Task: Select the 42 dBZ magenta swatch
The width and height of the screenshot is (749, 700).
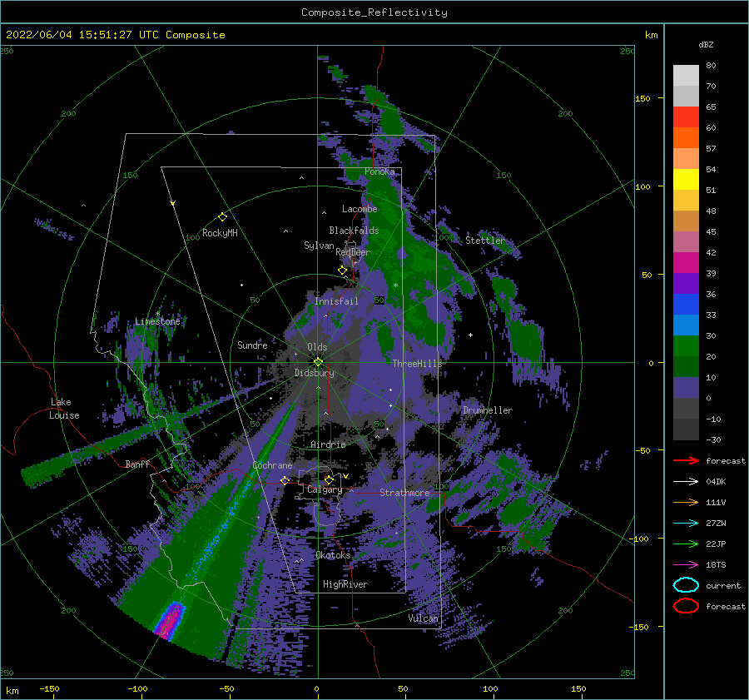Action: (x=686, y=262)
